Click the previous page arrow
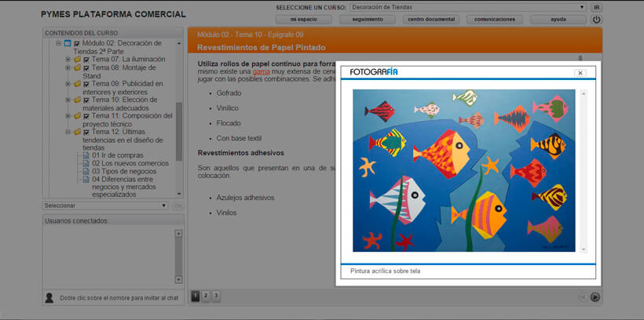This screenshot has width=644, height=320. (583, 297)
